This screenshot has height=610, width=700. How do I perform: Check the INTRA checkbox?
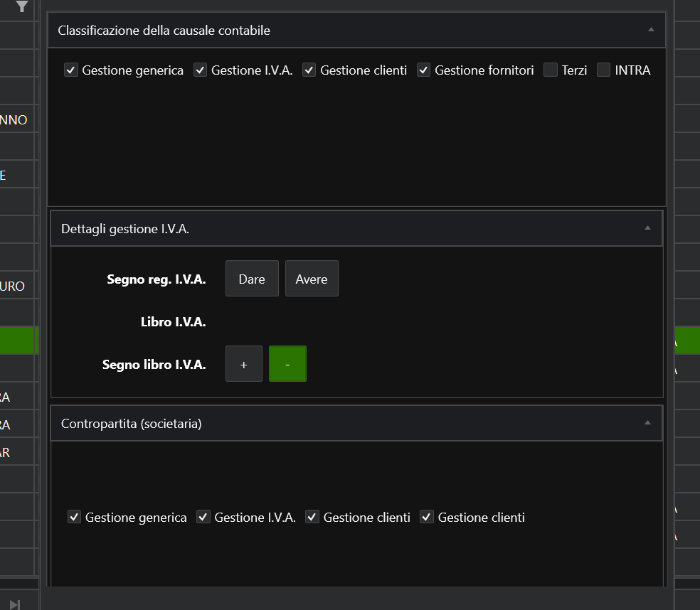click(x=603, y=70)
